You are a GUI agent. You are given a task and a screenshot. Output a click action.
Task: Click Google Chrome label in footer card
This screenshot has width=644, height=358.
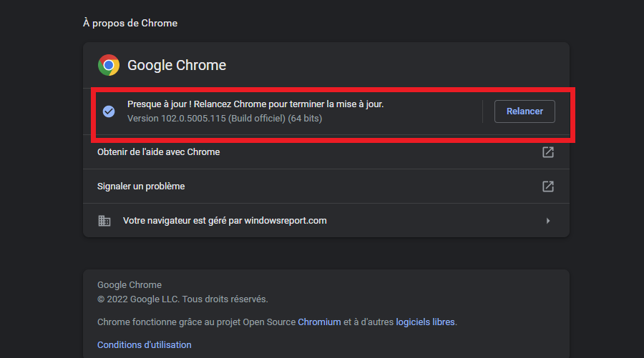(x=130, y=285)
